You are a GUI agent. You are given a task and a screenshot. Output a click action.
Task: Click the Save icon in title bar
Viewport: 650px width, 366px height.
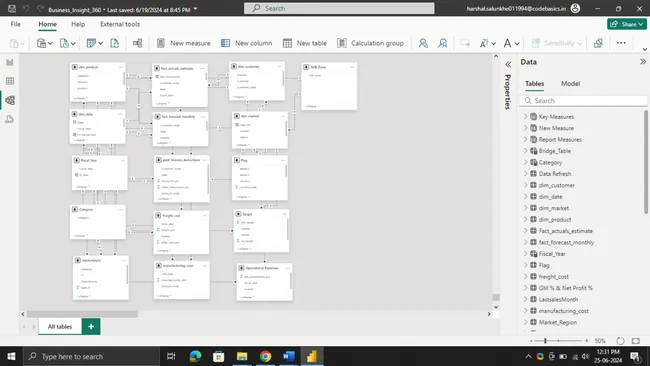[x=12, y=9]
